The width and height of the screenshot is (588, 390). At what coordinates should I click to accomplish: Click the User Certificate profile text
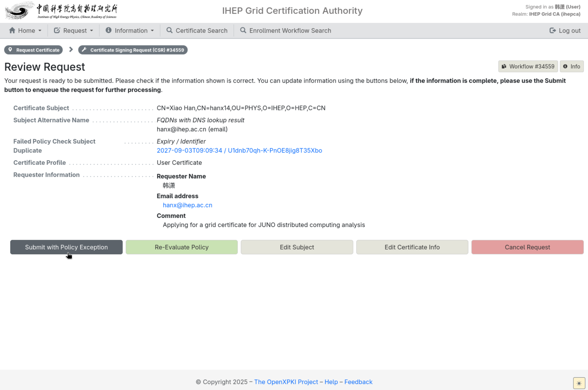(179, 163)
